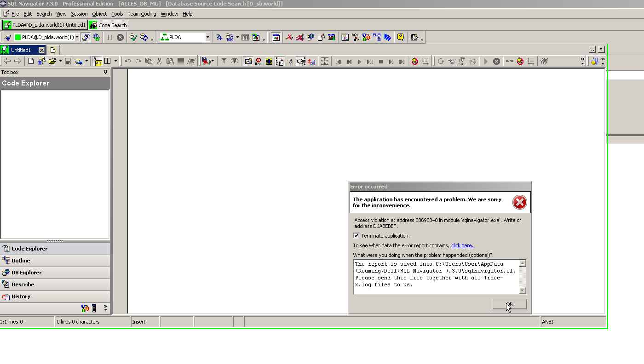Click the Forward navigation arrow icon
This screenshot has height=364, width=644.
(17, 61)
